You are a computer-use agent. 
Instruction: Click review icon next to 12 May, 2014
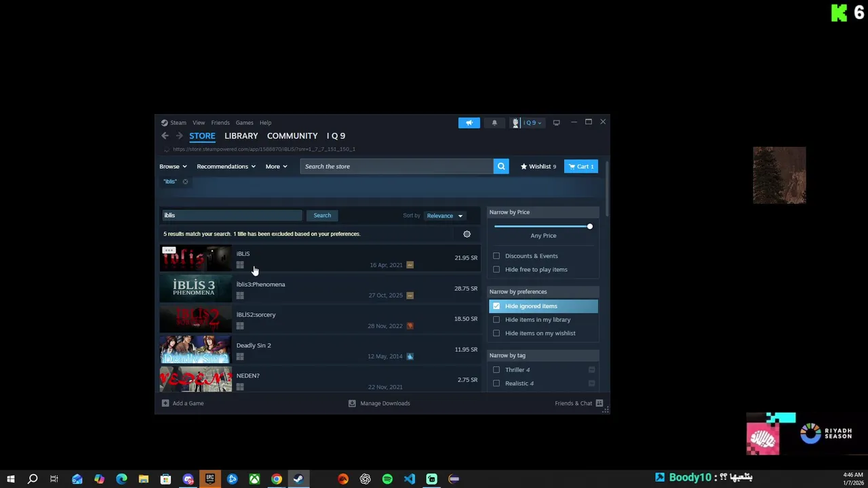(x=410, y=357)
